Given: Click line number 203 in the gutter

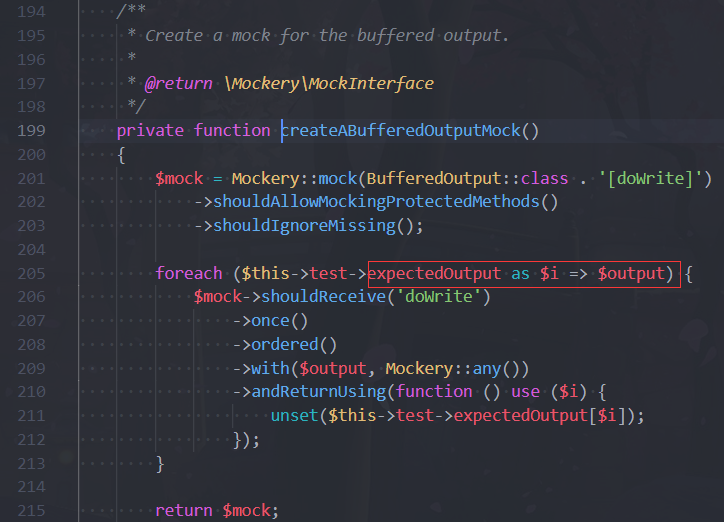Looking at the screenshot, I should click(31, 226).
